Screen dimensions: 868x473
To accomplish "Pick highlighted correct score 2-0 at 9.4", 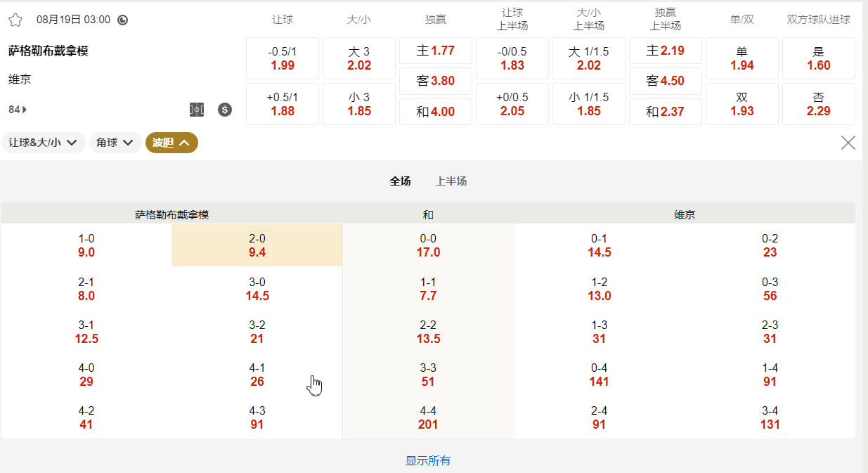I will click(257, 245).
